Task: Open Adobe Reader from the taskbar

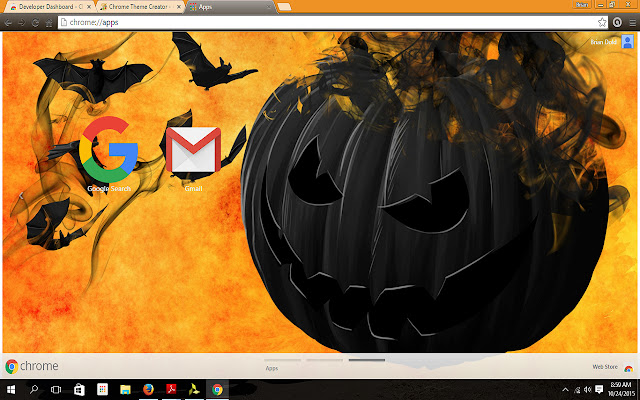Action: coord(171,389)
